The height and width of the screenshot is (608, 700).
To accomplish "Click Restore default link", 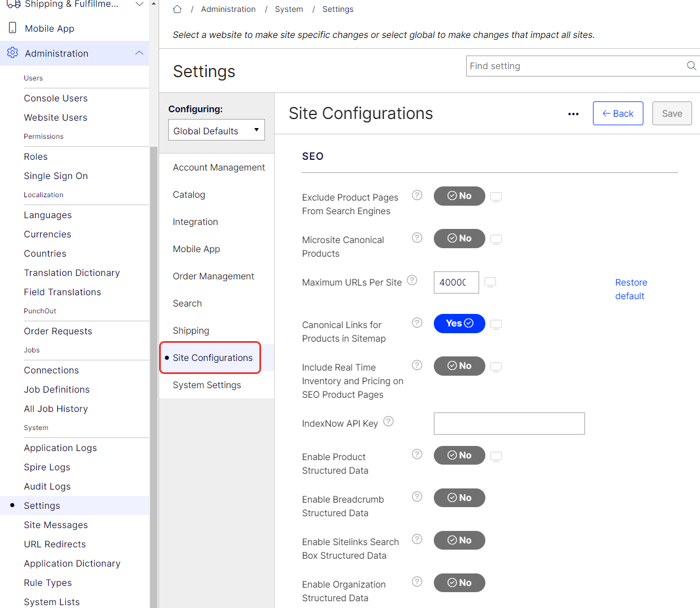I will [x=631, y=289].
